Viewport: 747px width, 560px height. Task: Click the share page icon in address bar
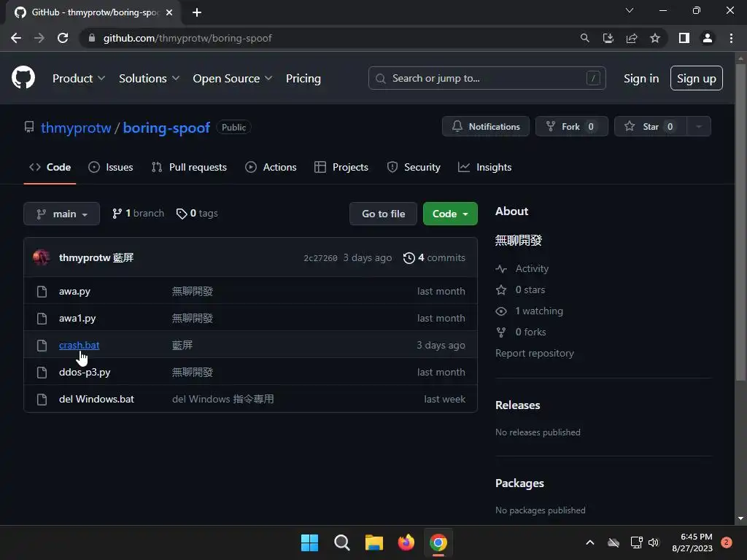(632, 38)
